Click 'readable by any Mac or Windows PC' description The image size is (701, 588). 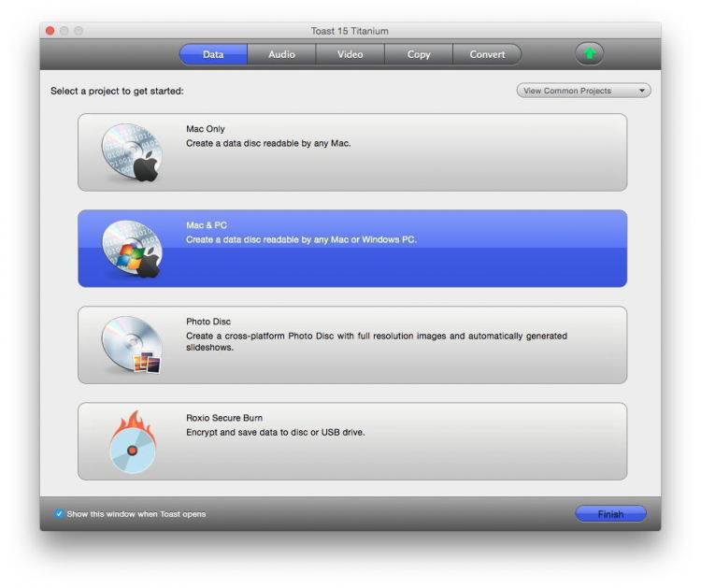point(301,239)
